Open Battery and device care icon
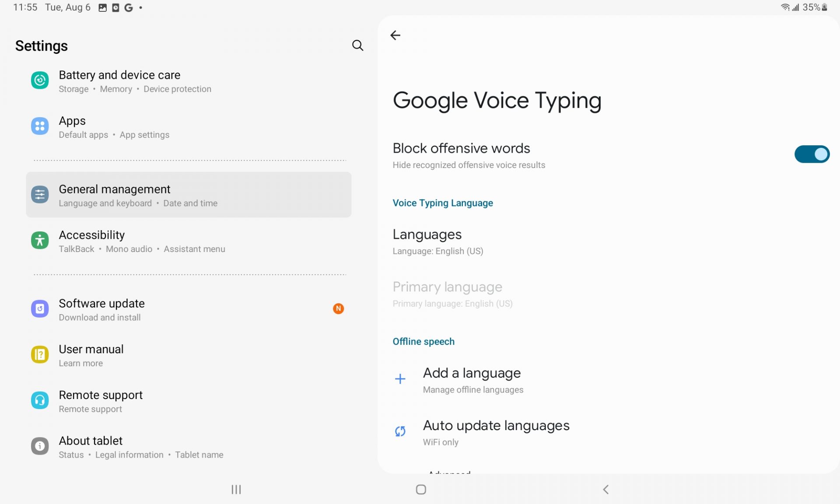 (x=40, y=80)
